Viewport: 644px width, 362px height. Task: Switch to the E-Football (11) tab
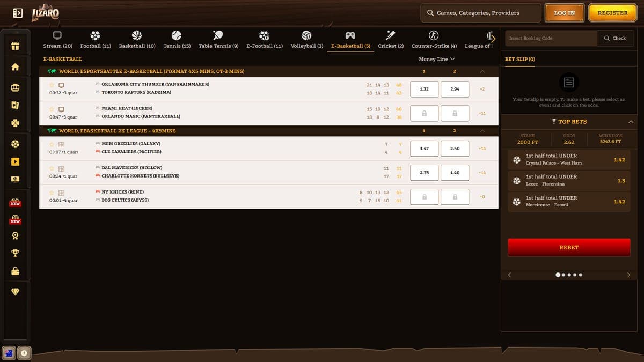(x=264, y=40)
